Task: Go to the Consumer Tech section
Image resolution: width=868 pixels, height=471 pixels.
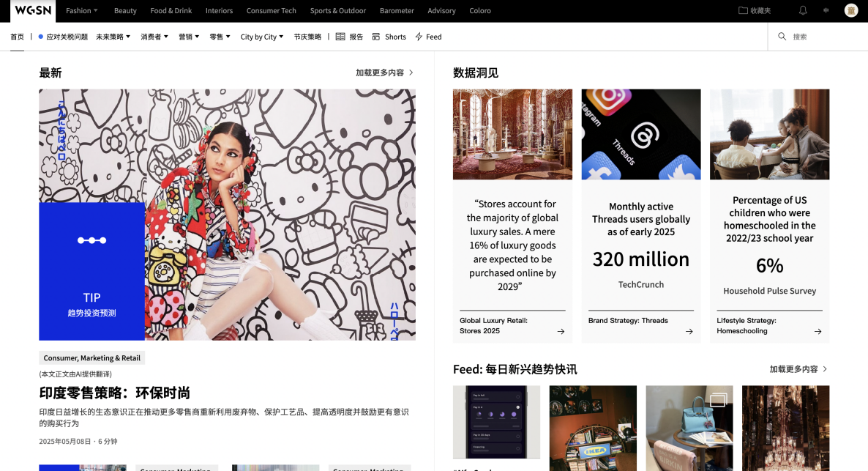Action: pyautogui.click(x=272, y=11)
